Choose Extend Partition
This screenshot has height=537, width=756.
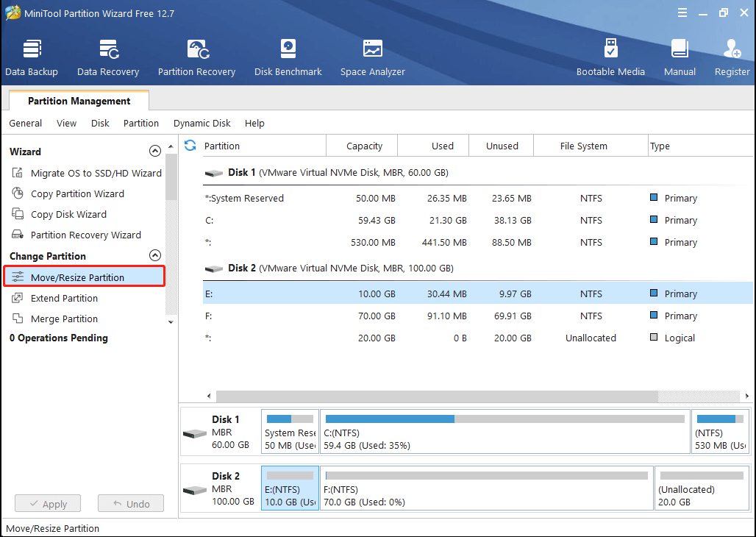click(x=64, y=298)
